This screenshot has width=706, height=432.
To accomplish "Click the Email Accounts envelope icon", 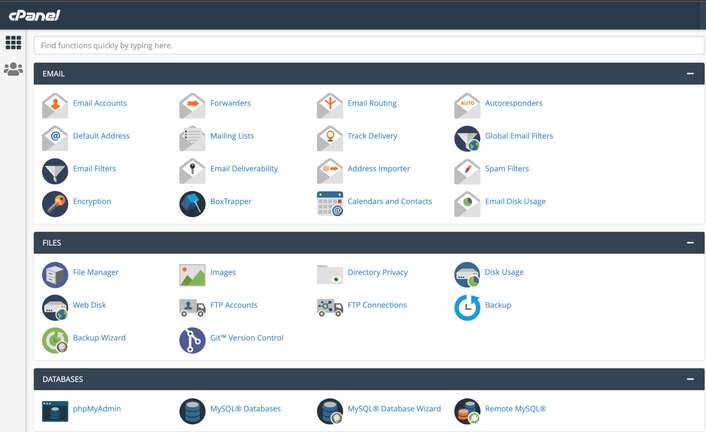I will [55, 105].
